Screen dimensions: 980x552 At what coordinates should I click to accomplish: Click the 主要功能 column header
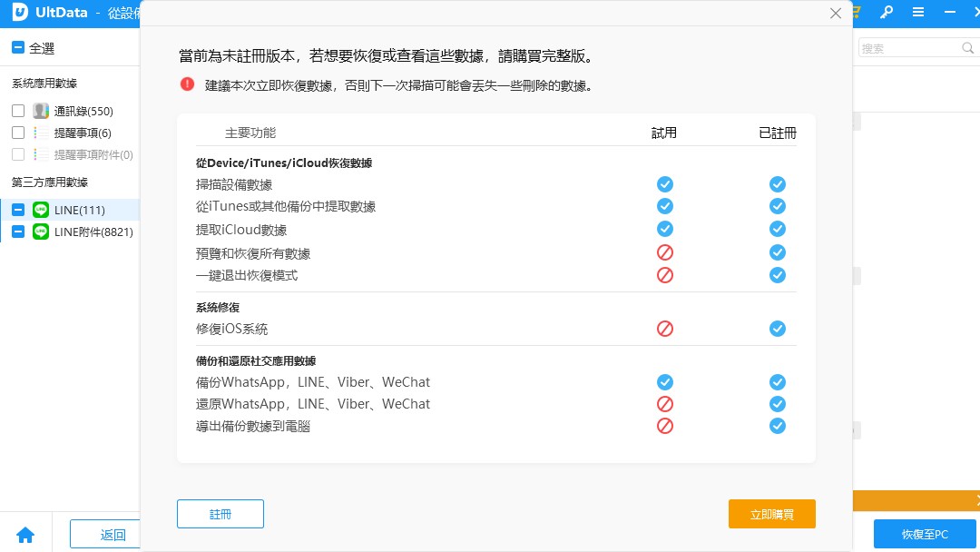[250, 133]
